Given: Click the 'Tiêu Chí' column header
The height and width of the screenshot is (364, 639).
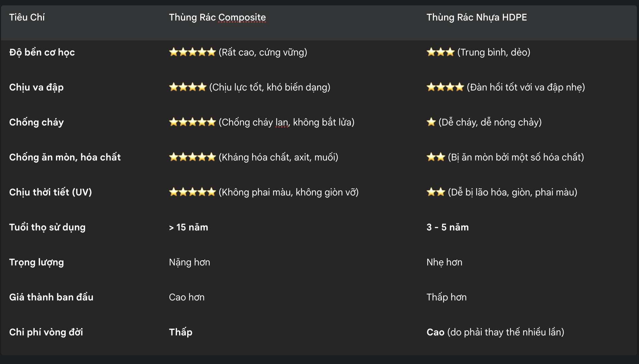Looking at the screenshot, I should (x=27, y=17).
